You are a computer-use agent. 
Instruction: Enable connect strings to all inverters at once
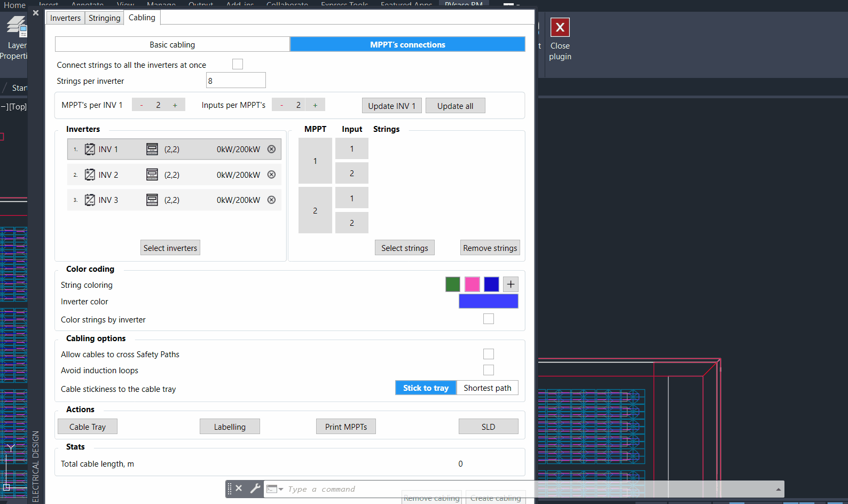pyautogui.click(x=238, y=65)
